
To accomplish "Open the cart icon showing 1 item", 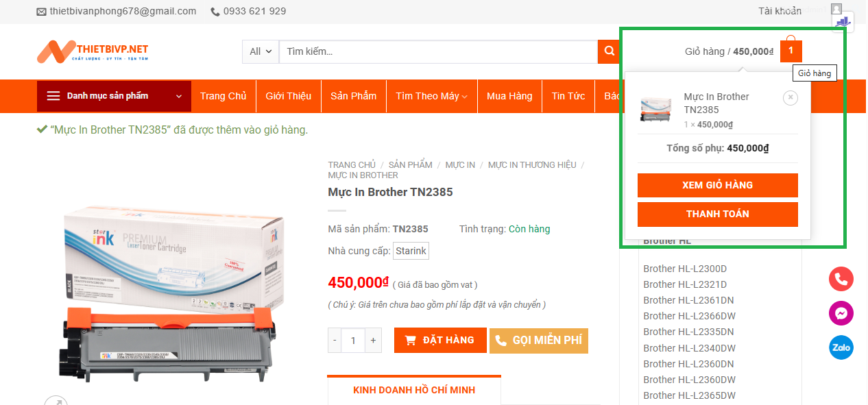I will (791, 51).
